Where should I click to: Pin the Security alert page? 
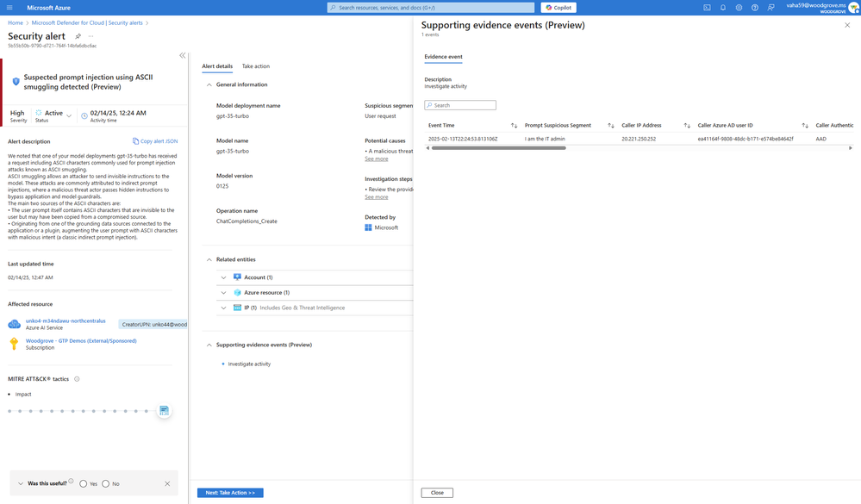[78, 36]
